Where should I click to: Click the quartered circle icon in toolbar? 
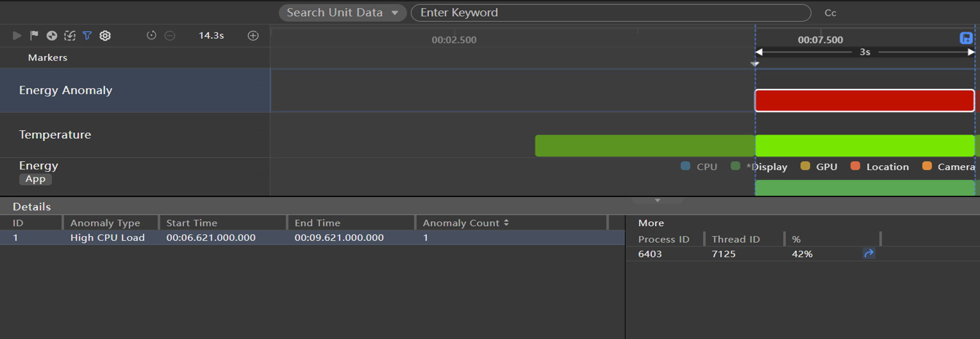coord(52,35)
